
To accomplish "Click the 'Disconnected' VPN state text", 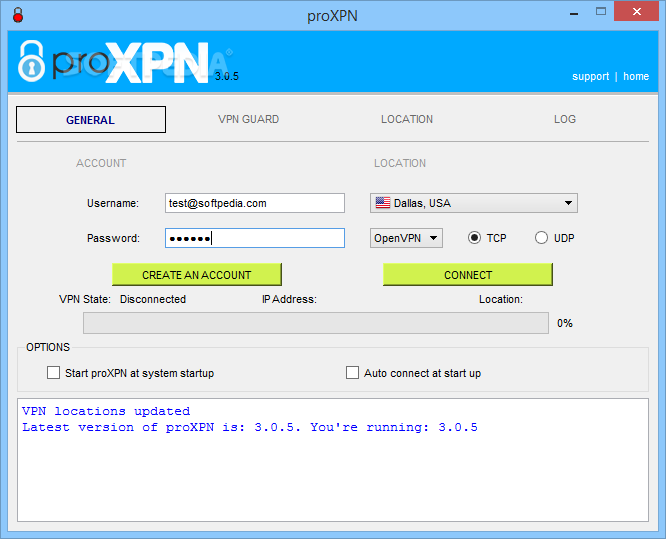I will tap(153, 299).
